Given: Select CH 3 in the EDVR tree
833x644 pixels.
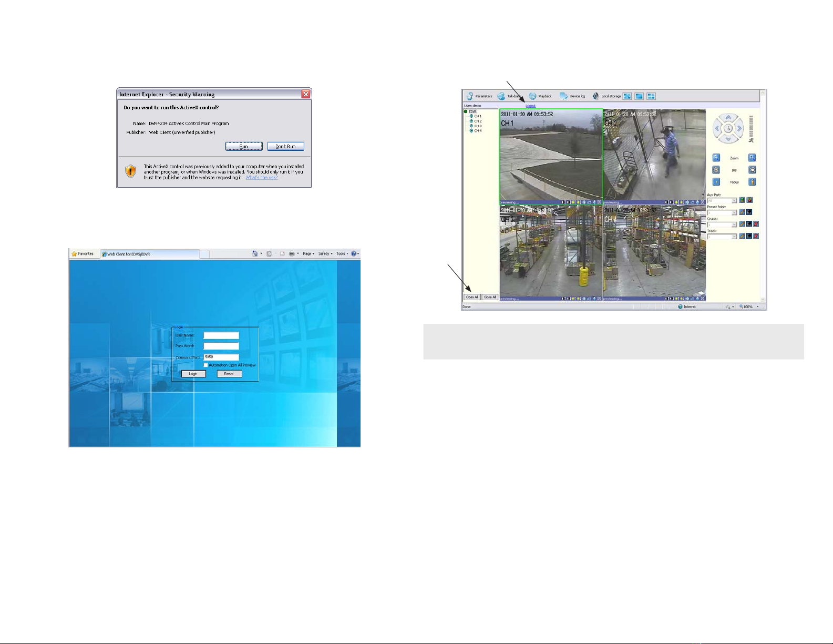Looking at the screenshot, I should point(477,126).
